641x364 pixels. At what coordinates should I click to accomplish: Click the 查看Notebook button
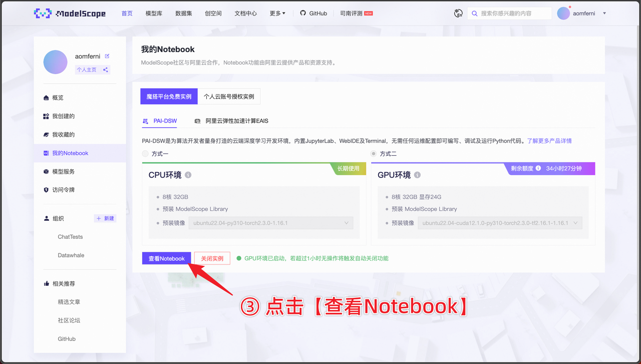click(x=167, y=258)
